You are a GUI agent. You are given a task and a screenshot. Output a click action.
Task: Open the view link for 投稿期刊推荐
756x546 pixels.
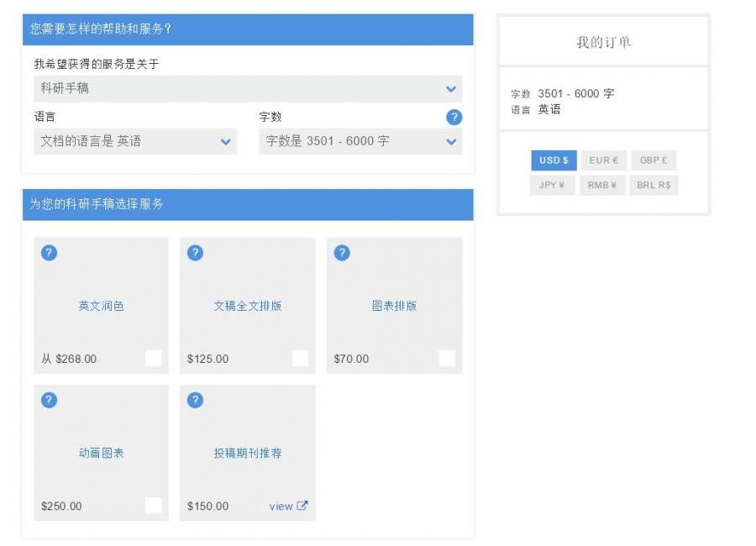point(281,506)
